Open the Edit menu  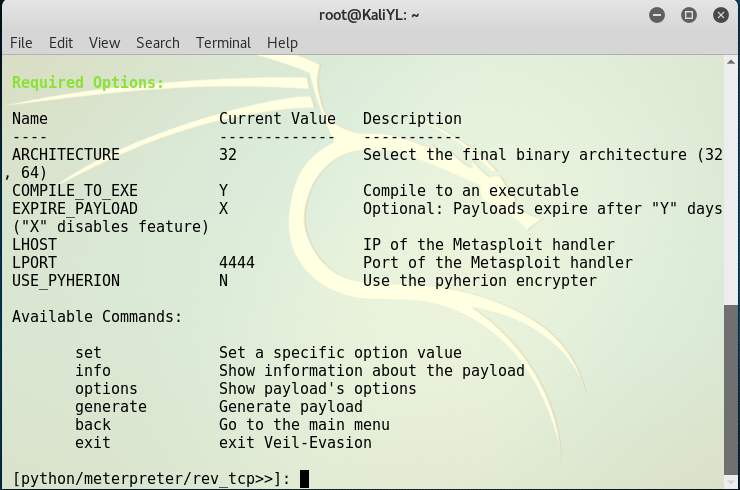click(61, 43)
